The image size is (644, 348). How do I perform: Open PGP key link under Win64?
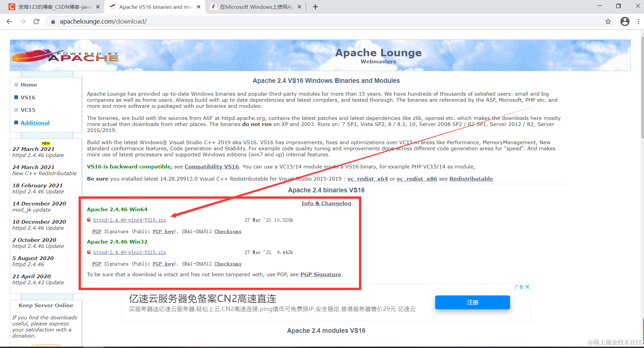[x=163, y=231]
